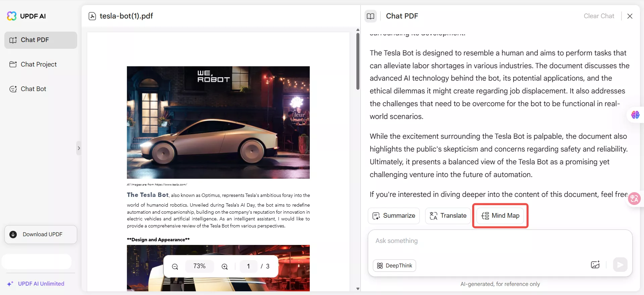Image resolution: width=644 pixels, height=295 pixels.
Task: Click the UPDF AI logo
Action: pyautogui.click(x=26, y=16)
